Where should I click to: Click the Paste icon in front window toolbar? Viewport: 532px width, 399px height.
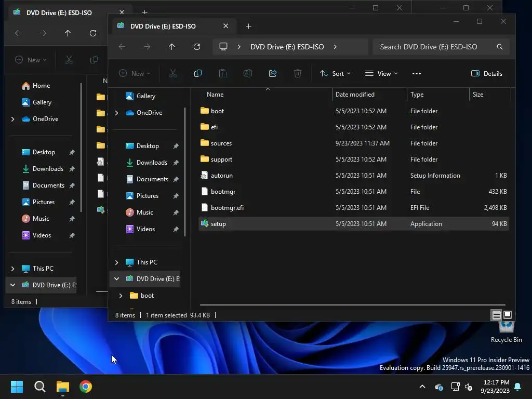[x=223, y=73]
